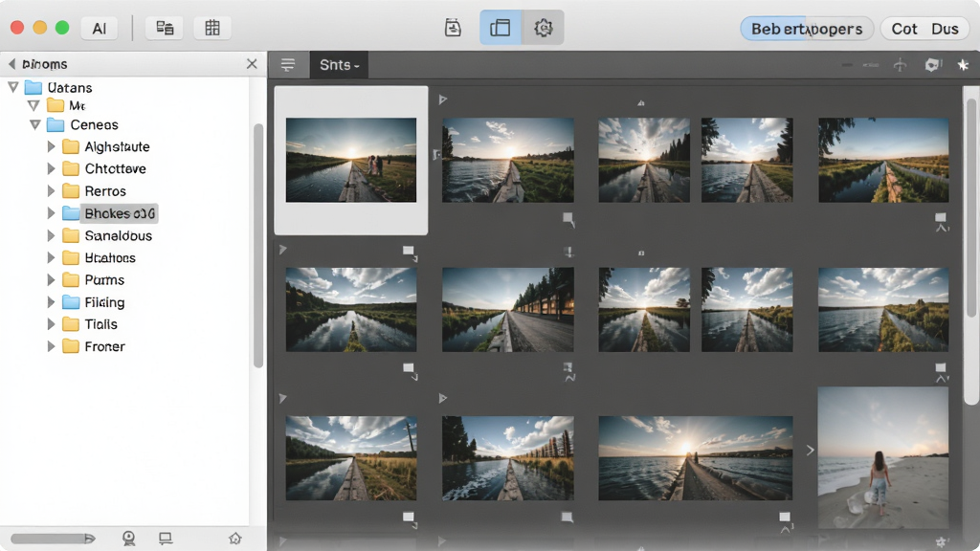Select the thumbnail showing a road with lit buildings
Viewport: 980px width, 551px height.
(508, 310)
